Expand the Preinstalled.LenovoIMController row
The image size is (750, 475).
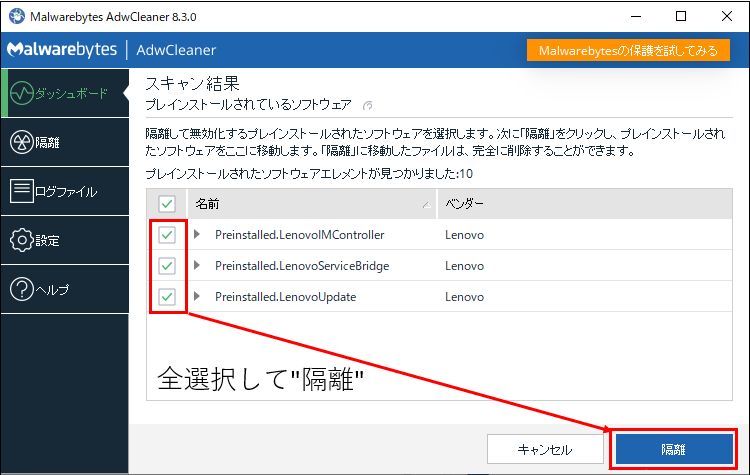pos(197,234)
